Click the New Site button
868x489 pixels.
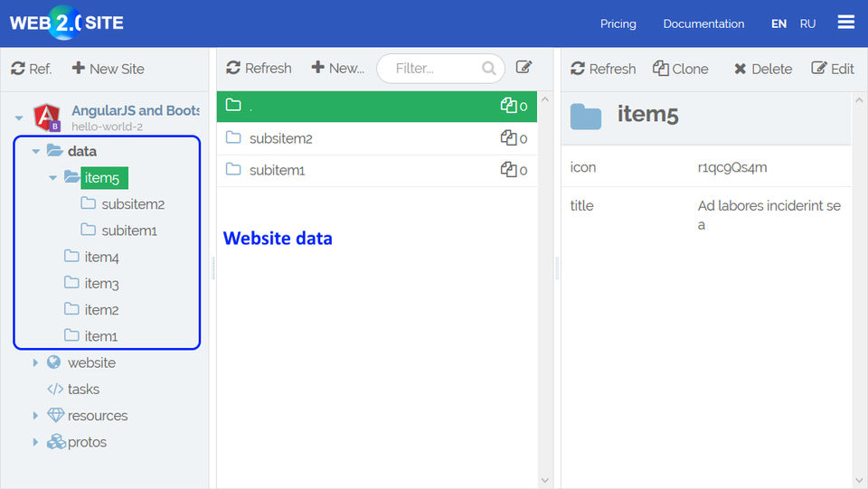[x=108, y=69]
